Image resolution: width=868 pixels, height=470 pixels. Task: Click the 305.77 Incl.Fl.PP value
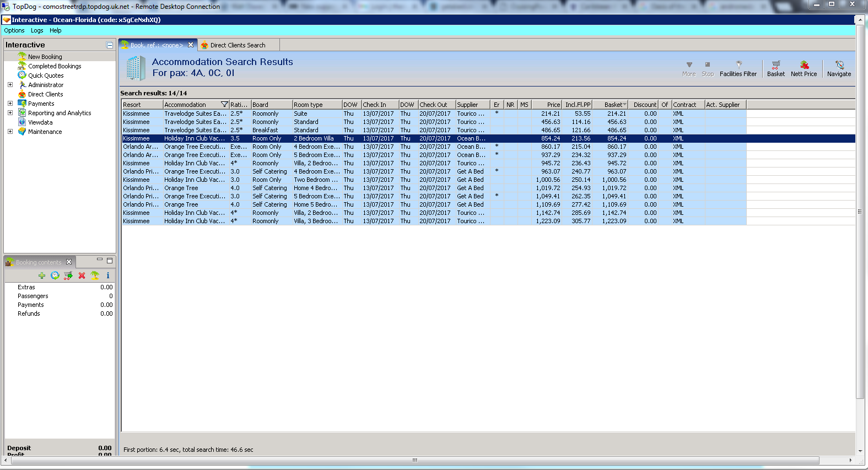pyautogui.click(x=581, y=222)
